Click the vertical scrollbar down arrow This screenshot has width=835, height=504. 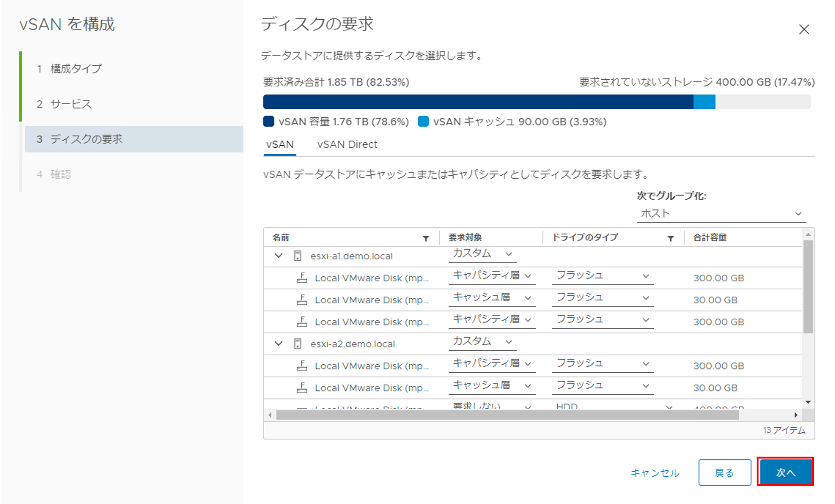(x=808, y=402)
